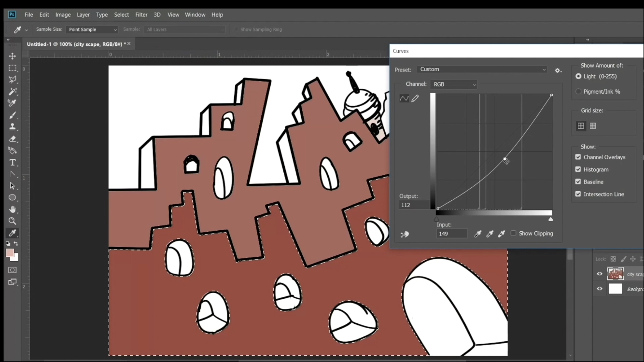This screenshot has height=362, width=644.
Task: Open the Curves preset options gear menu
Action: (558, 70)
